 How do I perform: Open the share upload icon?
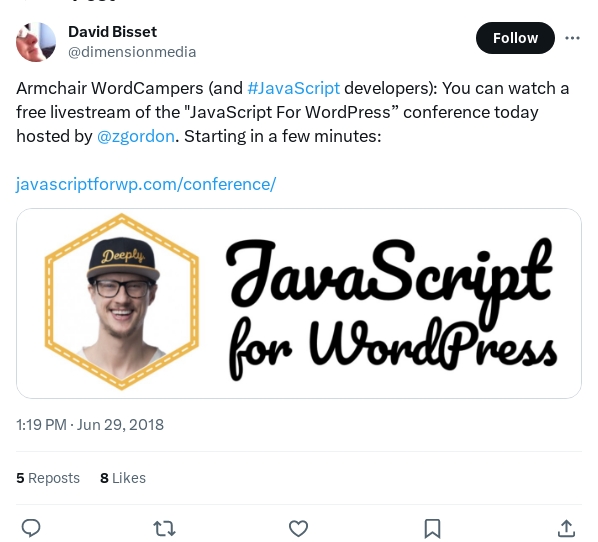tap(566, 528)
